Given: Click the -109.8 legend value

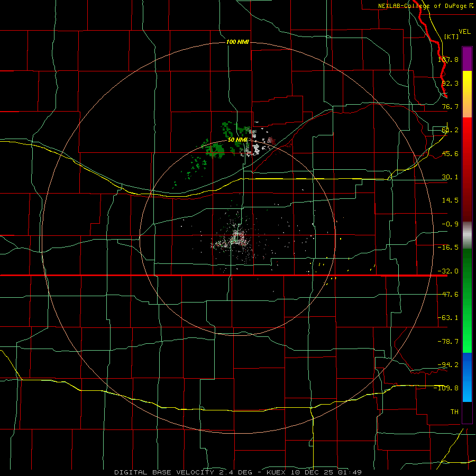Looking at the screenshot, I should coord(446,388).
